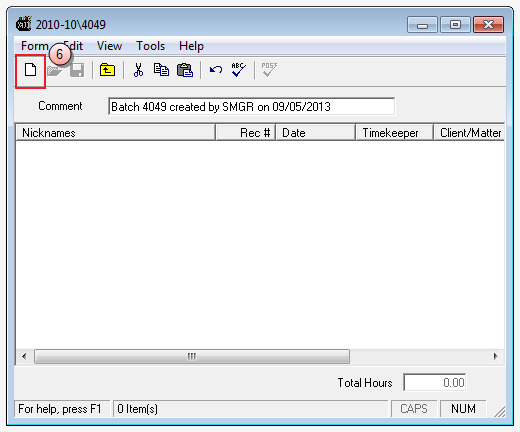Open the View menu
Image resolution: width=520 pixels, height=432 pixels.
tap(109, 46)
